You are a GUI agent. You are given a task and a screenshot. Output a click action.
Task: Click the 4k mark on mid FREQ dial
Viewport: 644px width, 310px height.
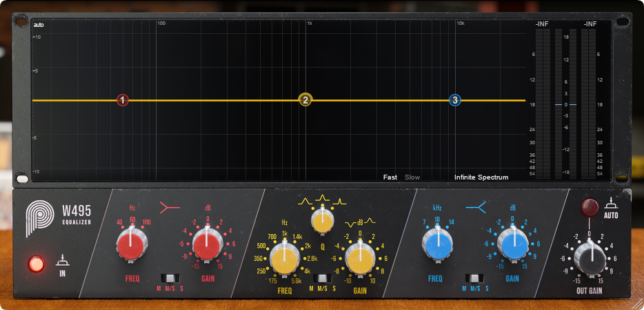click(x=308, y=271)
